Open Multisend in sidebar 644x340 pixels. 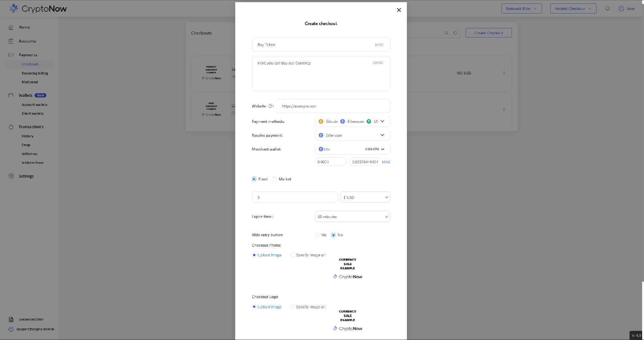pos(30,82)
